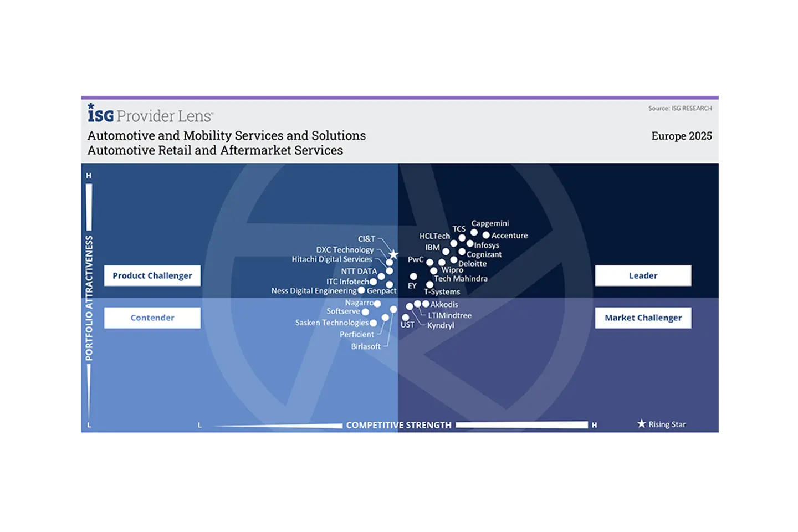Click the T-Systems provider marker
The image size is (798, 532).
pyautogui.click(x=430, y=285)
